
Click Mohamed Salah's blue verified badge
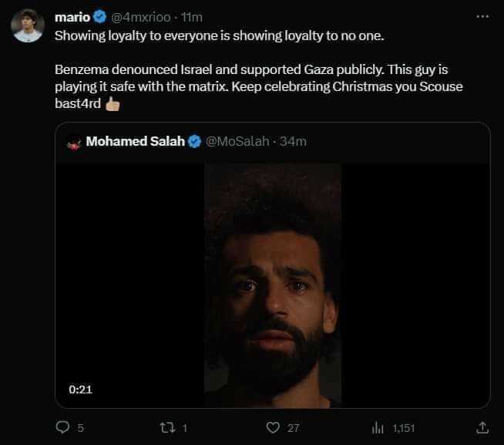click(196, 141)
